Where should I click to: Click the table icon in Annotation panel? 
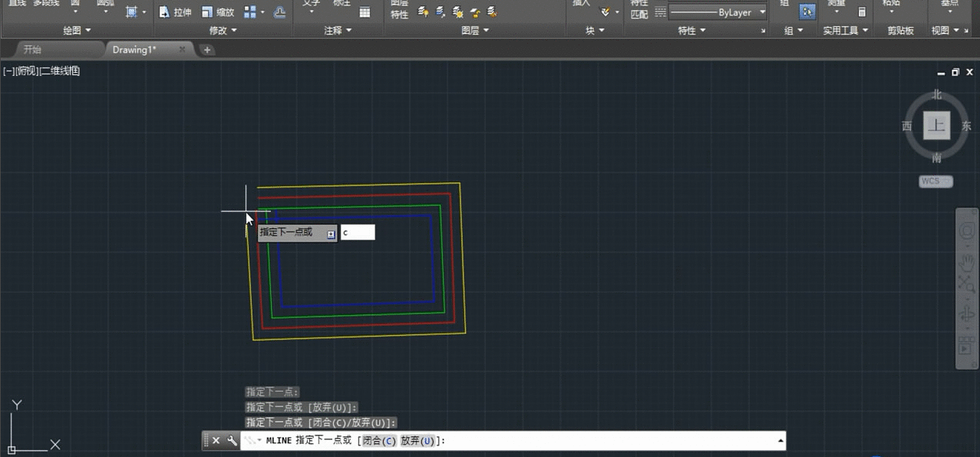tap(365, 12)
